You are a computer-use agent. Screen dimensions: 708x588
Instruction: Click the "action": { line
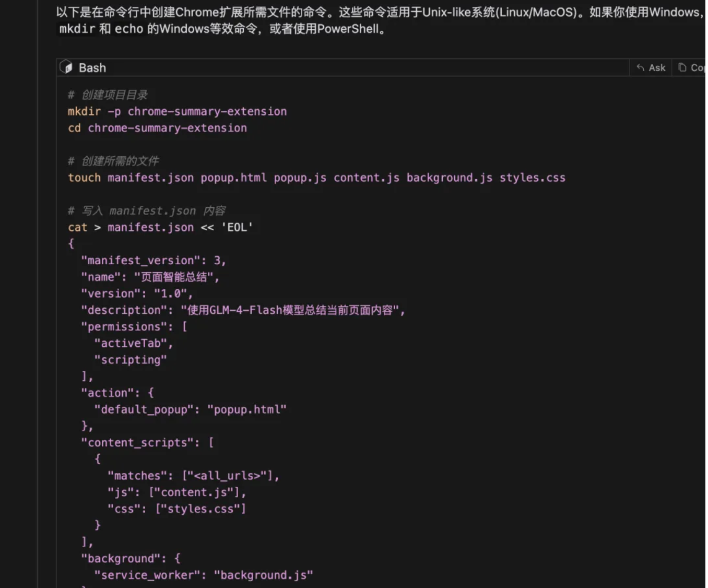117,393
